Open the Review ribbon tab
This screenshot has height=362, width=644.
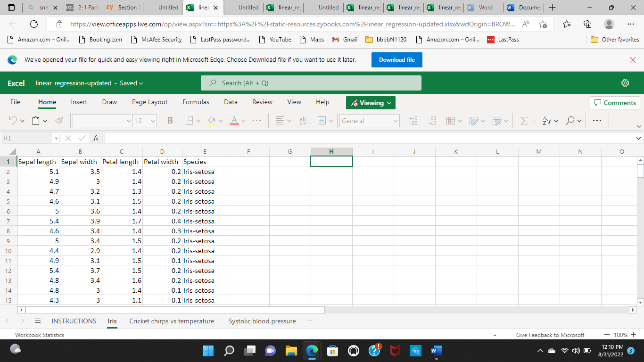pyautogui.click(x=262, y=102)
